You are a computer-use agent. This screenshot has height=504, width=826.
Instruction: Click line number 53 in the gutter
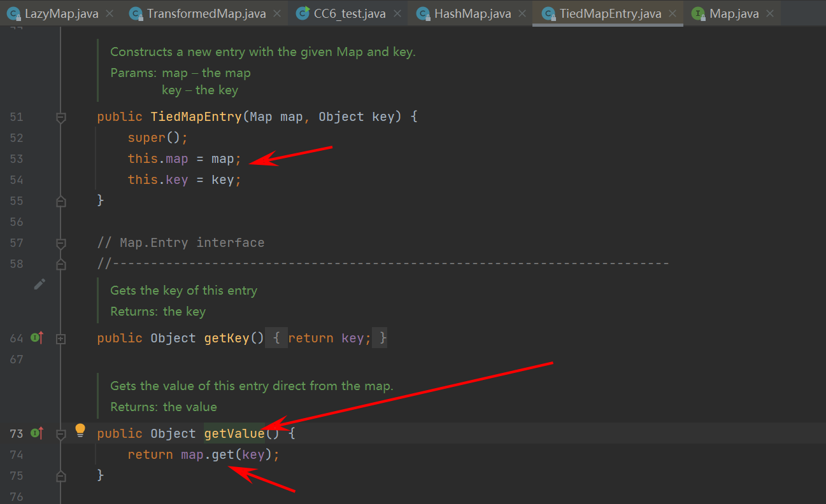click(17, 159)
